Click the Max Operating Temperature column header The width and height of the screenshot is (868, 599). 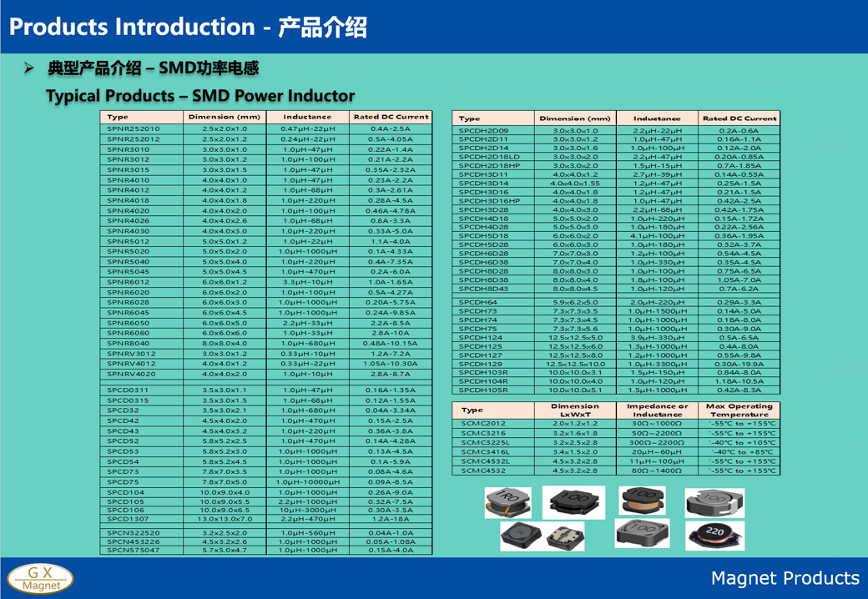pyautogui.click(x=739, y=410)
